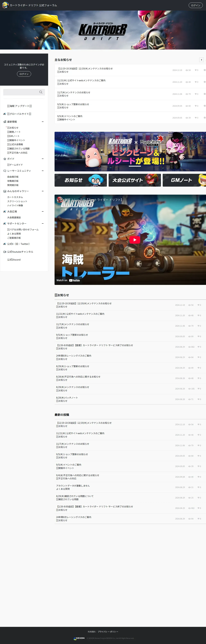Click the forum avatar icon in header
The width and height of the screenshot is (206, 644).
tap(5, 5)
